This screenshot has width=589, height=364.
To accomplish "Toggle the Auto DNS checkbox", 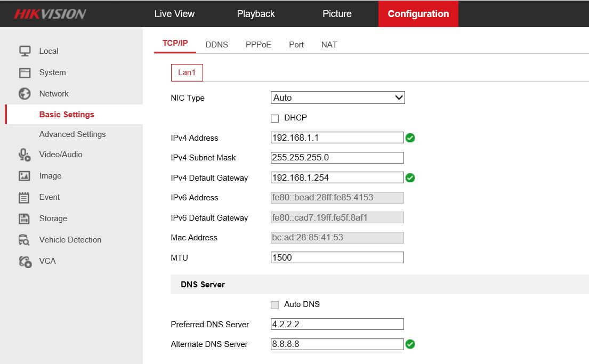I will 275,305.
